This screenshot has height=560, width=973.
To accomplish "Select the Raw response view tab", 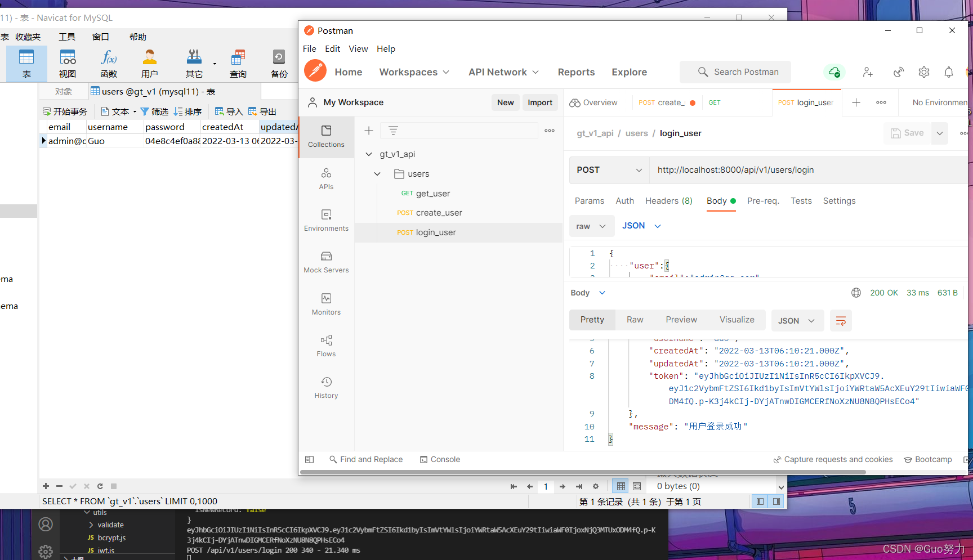I will coord(635,320).
